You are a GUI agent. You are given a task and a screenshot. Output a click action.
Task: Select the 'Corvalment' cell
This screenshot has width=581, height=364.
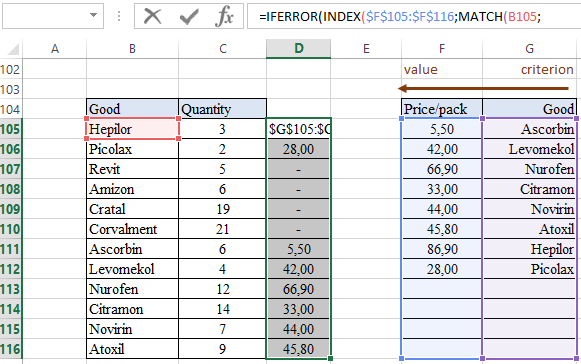click(x=132, y=229)
